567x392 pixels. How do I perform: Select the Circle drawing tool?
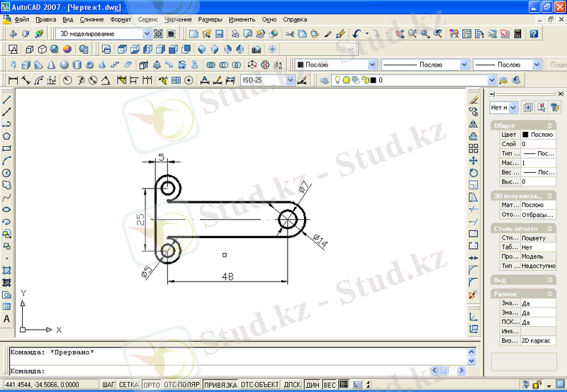pyautogui.click(x=6, y=172)
